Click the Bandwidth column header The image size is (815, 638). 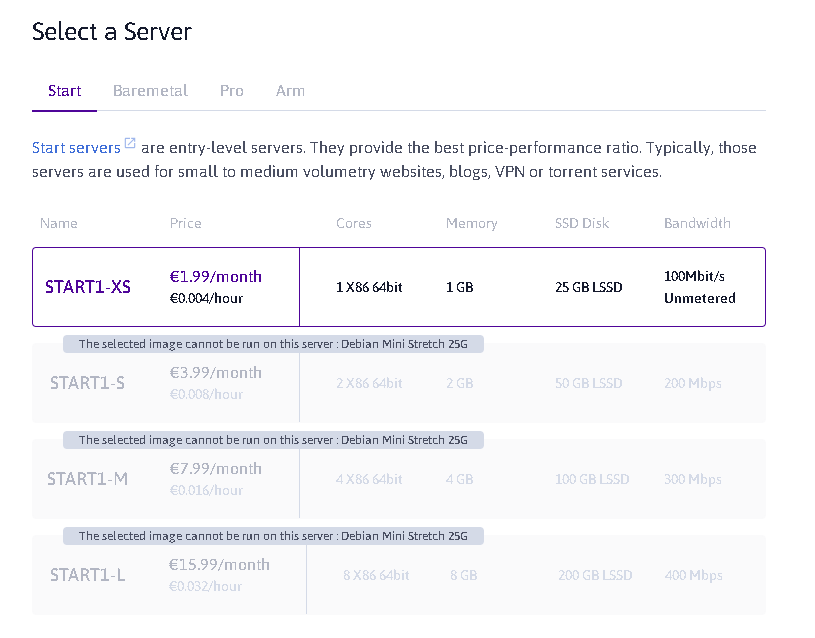pyautogui.click(x=697, y=223)
